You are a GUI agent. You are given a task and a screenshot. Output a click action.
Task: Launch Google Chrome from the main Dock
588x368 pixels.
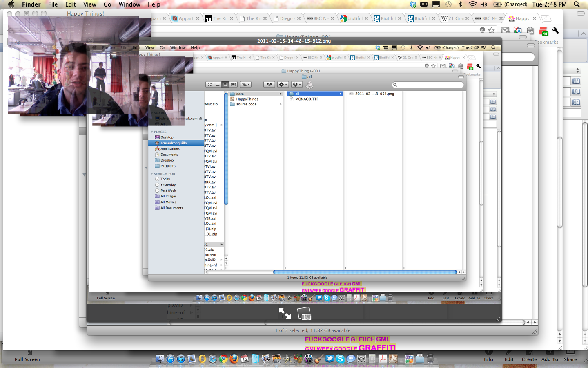point(223,359)
